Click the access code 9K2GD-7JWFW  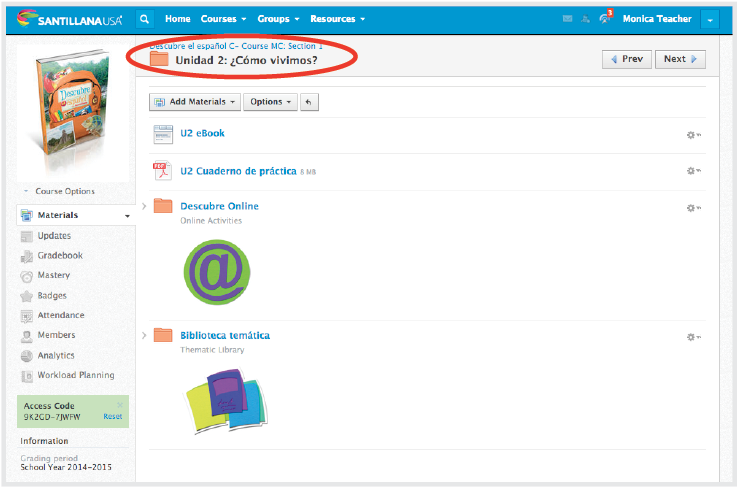tap(52, 417)
